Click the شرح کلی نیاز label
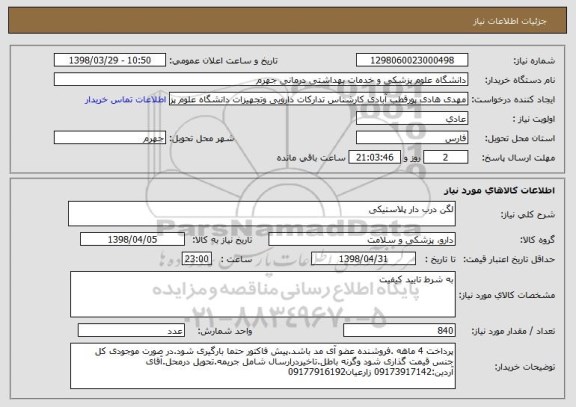The image size is (576, 407). pyautogui.click(x=528, y=215)
